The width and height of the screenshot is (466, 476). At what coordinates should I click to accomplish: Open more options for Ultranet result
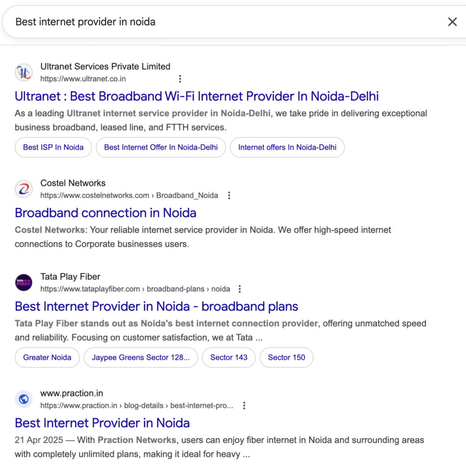click(x=180, y=79)
